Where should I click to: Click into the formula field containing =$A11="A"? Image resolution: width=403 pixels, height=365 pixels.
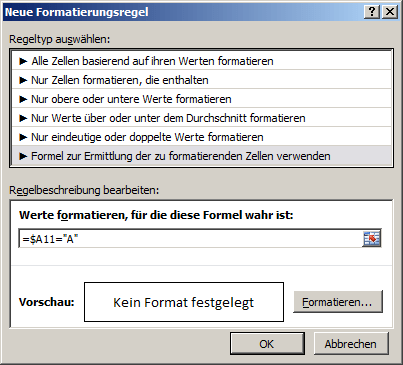pyautogui.click(x=191, y=239)
